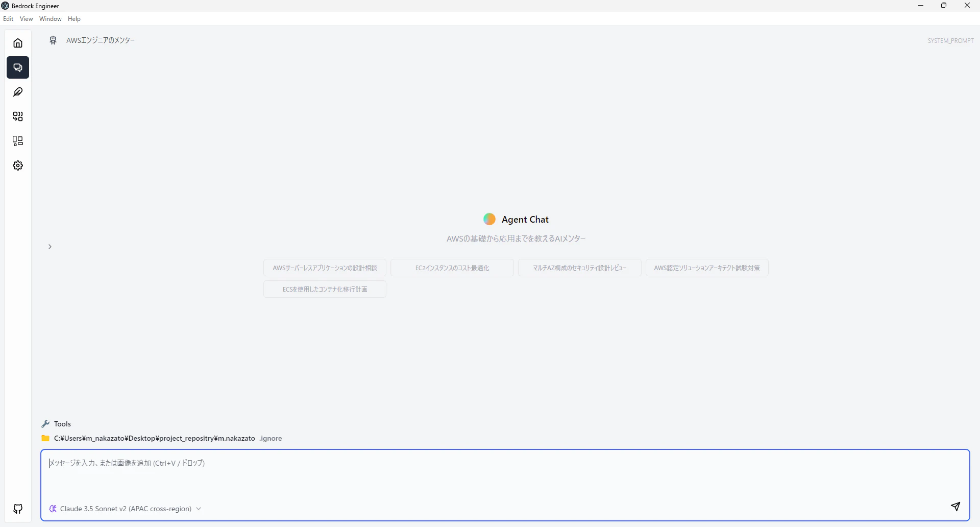Open Tools settings label

point(62,424)
